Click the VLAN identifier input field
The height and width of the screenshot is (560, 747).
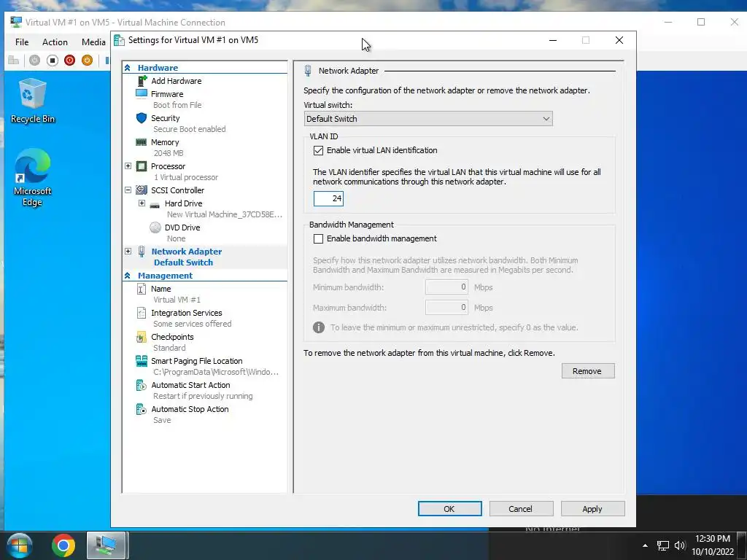tap(328, 198)
